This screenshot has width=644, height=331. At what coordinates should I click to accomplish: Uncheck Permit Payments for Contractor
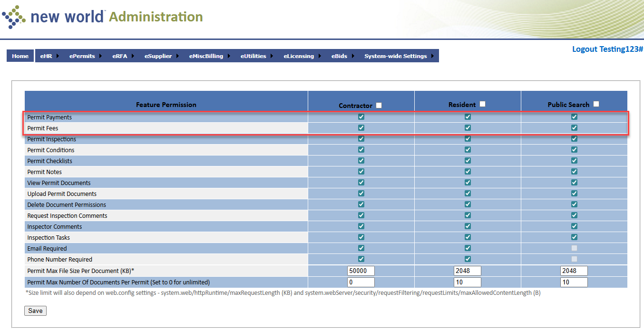[361, 117]
